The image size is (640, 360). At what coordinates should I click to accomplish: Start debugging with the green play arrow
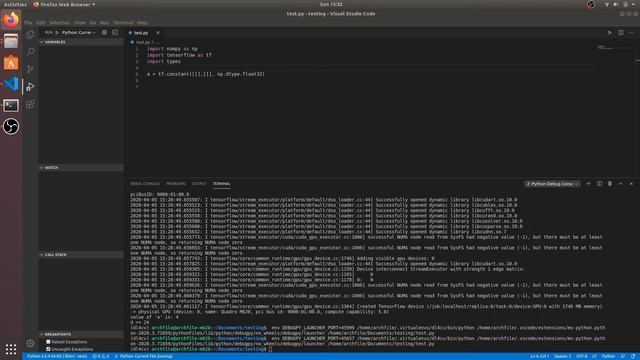coord(57,32)
